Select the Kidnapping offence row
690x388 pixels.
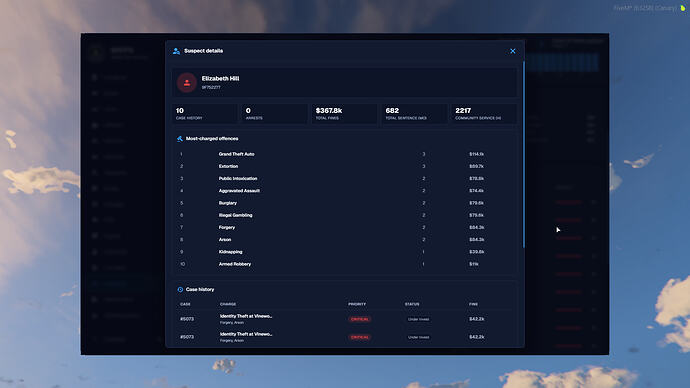point(345,252)
